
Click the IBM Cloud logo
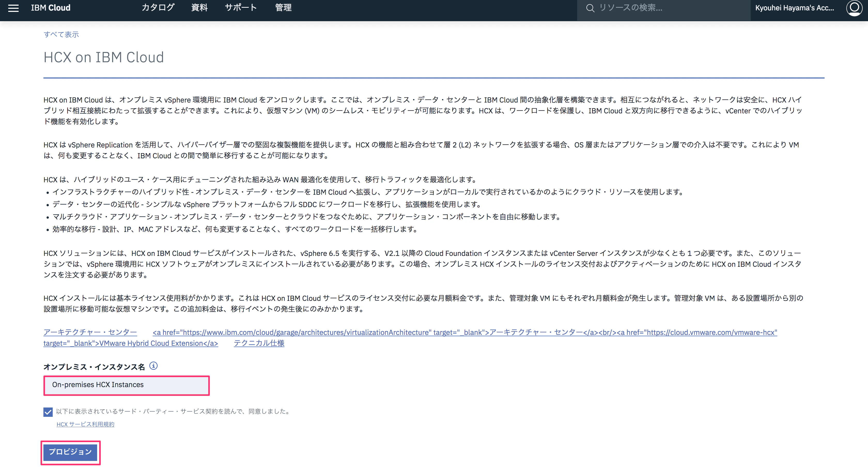point(51,8)
